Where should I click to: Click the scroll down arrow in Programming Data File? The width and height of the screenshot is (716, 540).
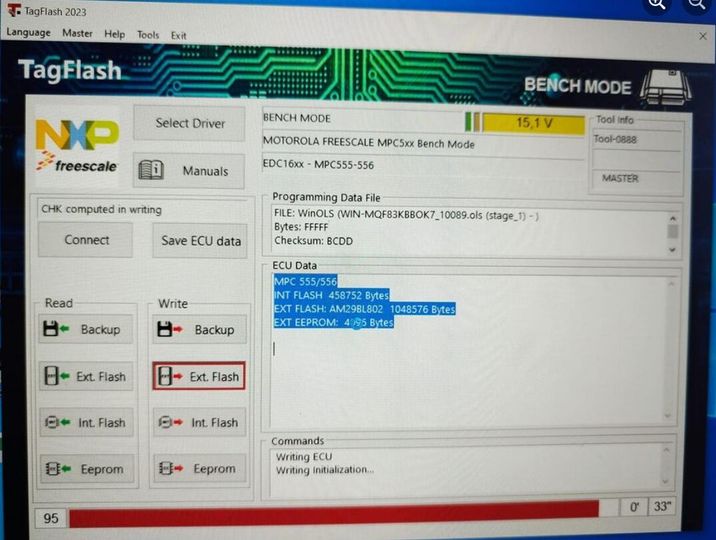pos(672,250)
